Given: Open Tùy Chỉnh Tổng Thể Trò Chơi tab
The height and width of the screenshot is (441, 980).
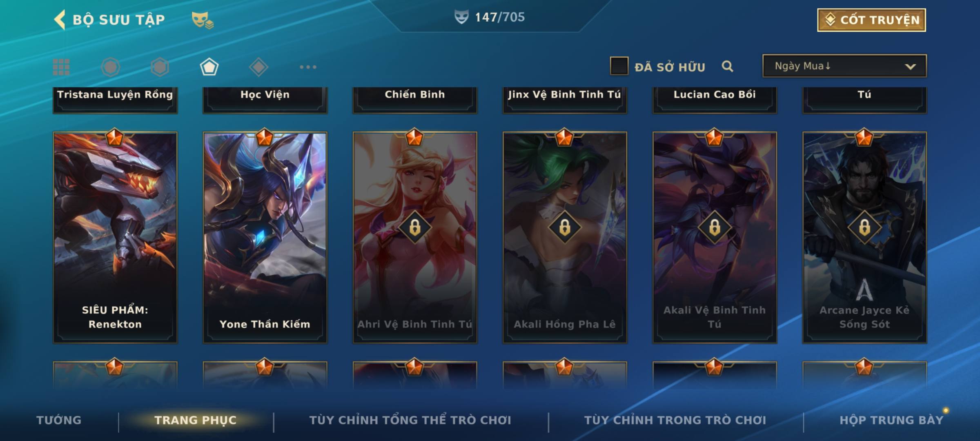Looking at the screenshot, I should tap(410, 420).
